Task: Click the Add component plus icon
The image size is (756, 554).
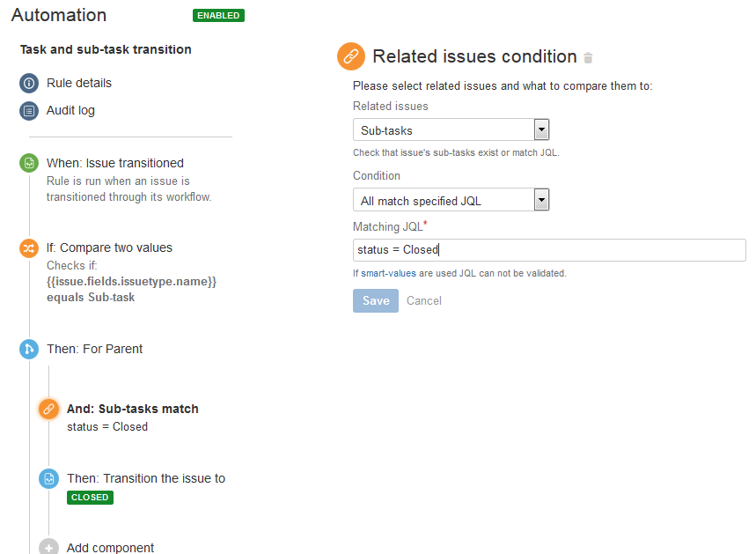Action: click(x=48, y=547)
